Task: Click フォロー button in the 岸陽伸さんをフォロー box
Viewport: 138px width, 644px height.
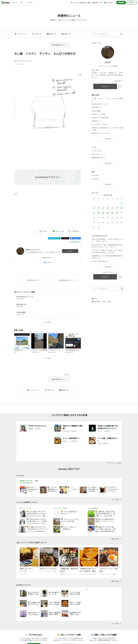Action: coord(70,251)
